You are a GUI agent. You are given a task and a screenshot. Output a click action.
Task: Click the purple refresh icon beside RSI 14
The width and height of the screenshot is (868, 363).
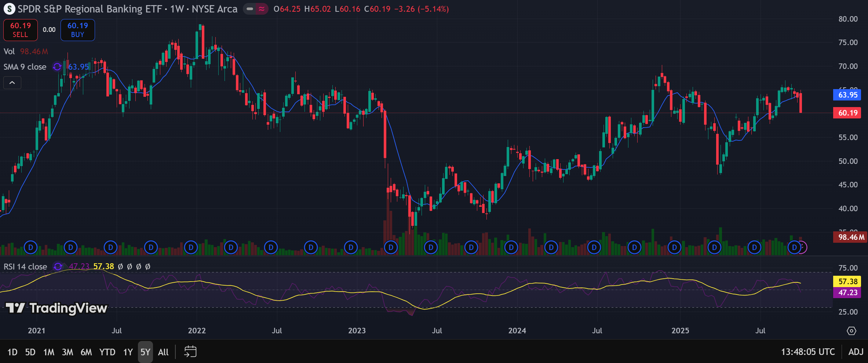pyautogui.click(x=58, y=267)
